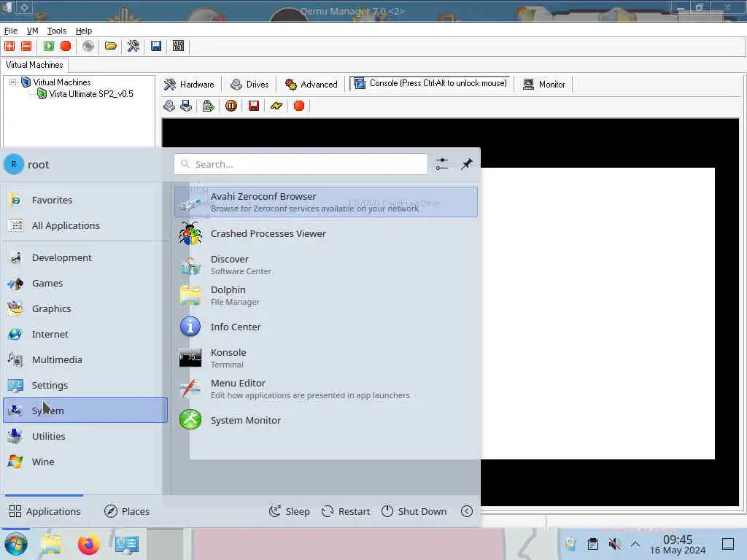Click the Shut Down button

click(414, 511)
